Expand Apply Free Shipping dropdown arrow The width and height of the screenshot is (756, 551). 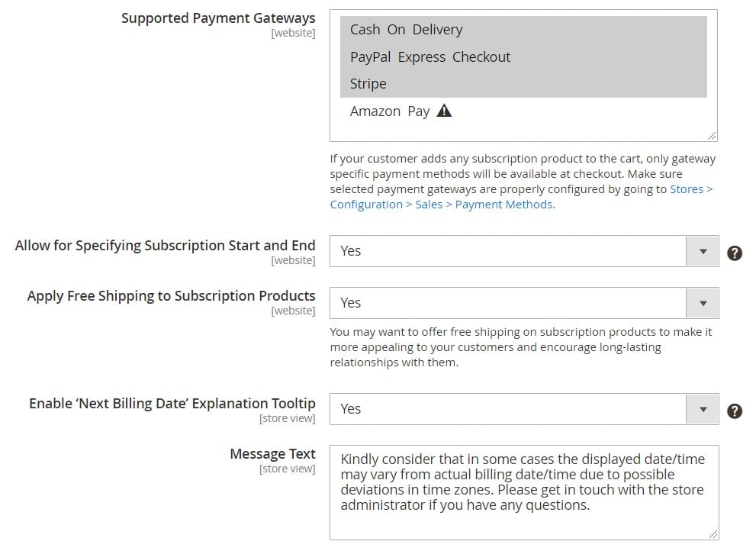point(703,303)
